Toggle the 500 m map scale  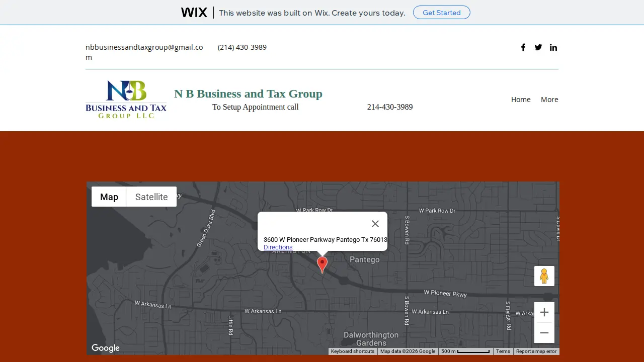[x=465, y=351]
